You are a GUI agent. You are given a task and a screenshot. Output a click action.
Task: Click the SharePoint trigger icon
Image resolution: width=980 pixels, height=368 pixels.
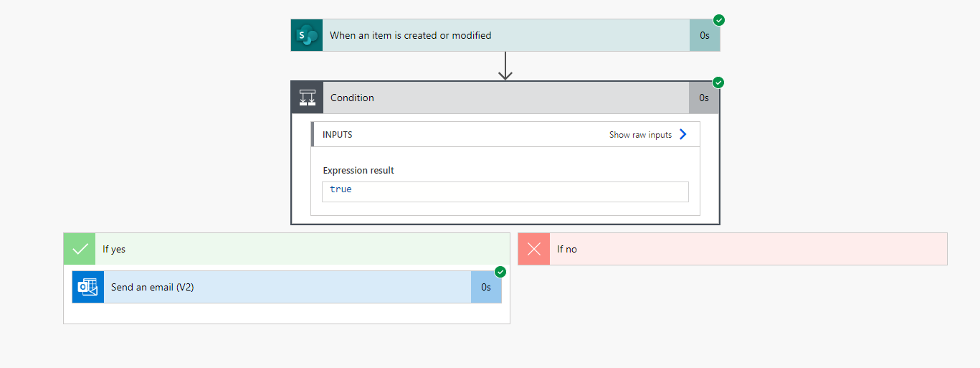pyautogui.click(x=307, y=35)
